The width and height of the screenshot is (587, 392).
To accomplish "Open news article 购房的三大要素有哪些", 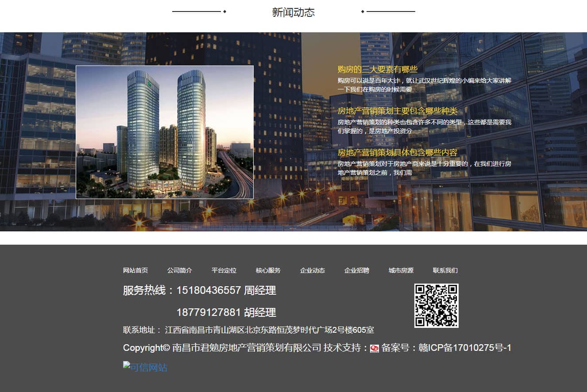I will pyautogui.click(x=378, y=69).
